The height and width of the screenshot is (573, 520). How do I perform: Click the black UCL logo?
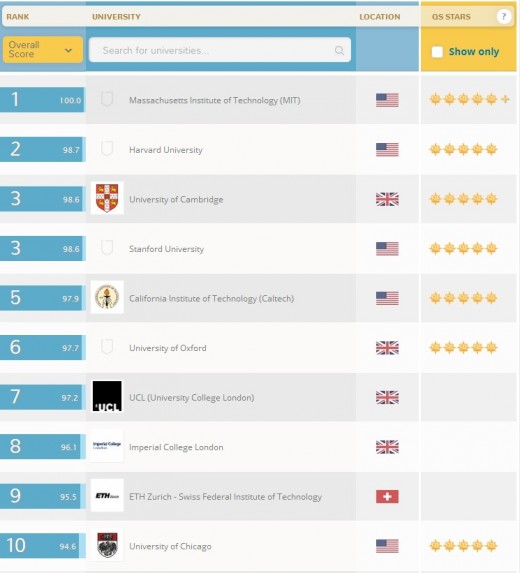(107, 396)
